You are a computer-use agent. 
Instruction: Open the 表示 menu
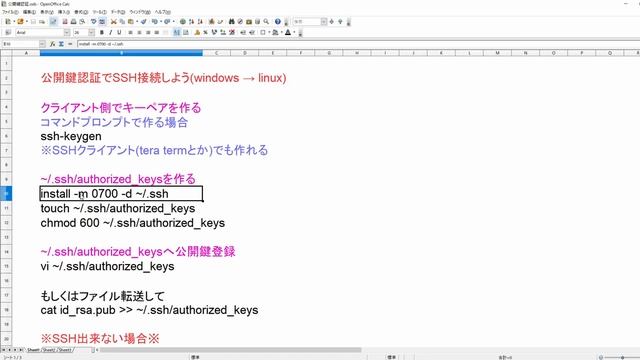(x=47, y=12)
